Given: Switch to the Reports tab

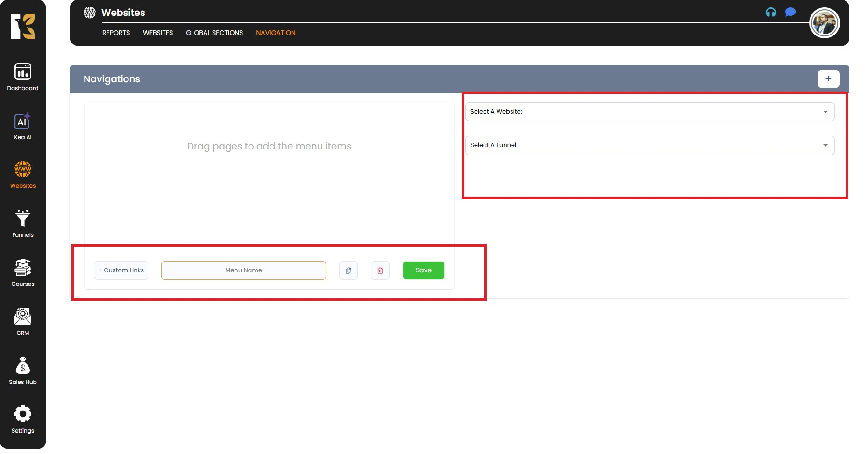Looking at the screenshot, I should tap(116, 33).
